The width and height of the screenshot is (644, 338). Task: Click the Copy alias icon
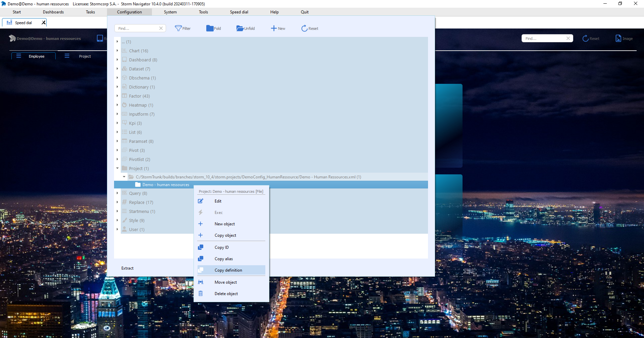[x=201, y=259]
